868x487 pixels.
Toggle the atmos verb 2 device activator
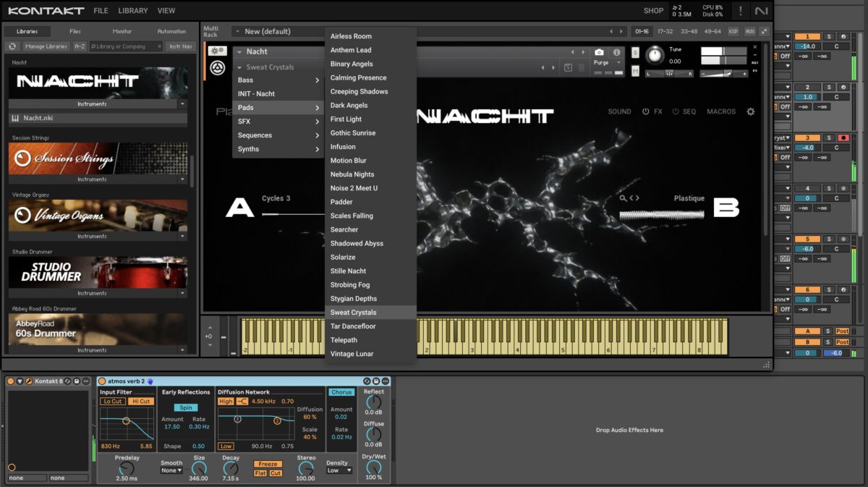click(x=102, y=381)
